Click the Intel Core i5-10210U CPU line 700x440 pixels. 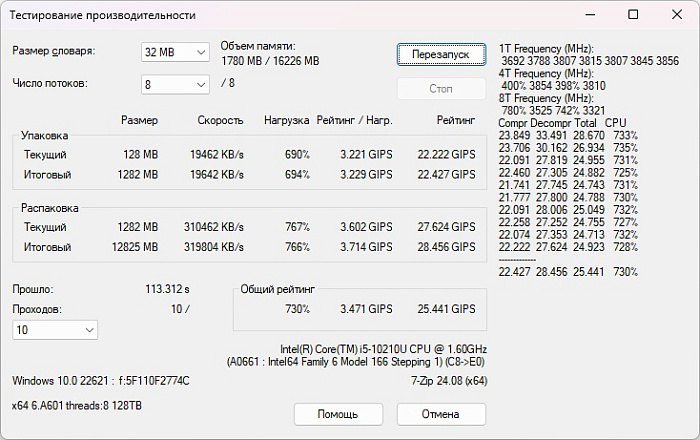point(383,349)
